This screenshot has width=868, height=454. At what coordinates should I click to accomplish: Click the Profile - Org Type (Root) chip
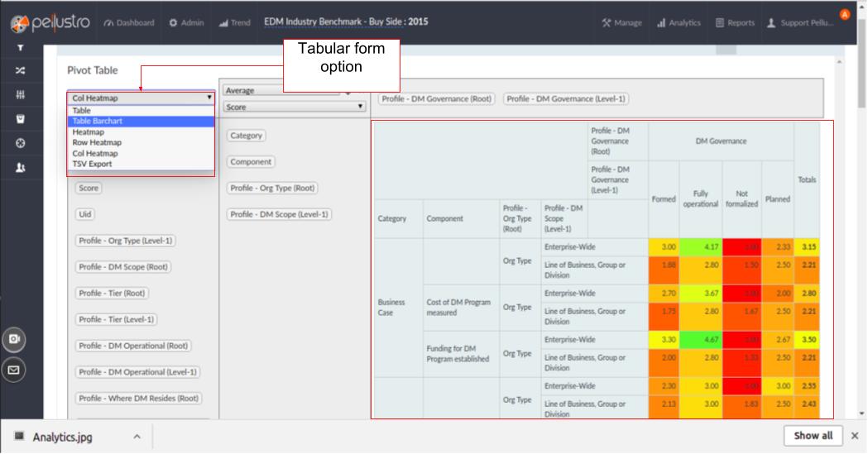click(272, 188)
